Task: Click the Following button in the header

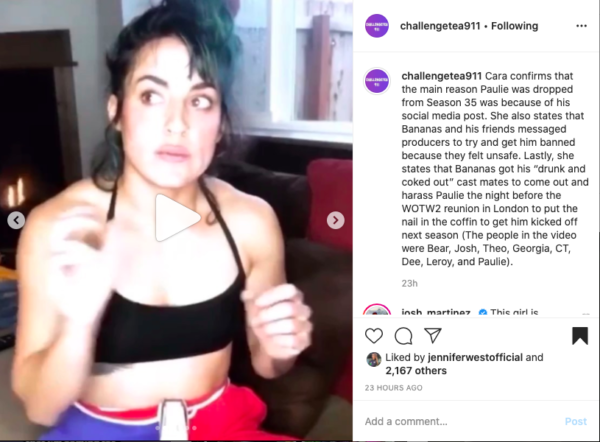Action: click(514, 26)
